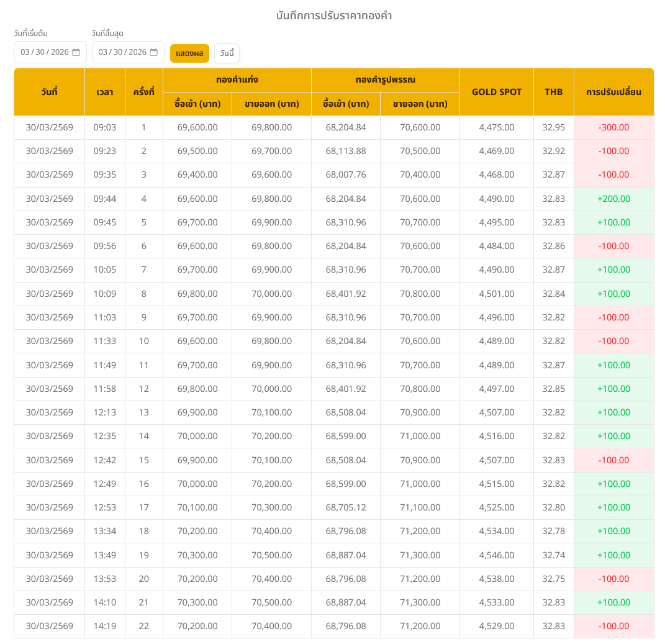
Task: Click the ทองคำแท่ง group header
Action: 237,80
